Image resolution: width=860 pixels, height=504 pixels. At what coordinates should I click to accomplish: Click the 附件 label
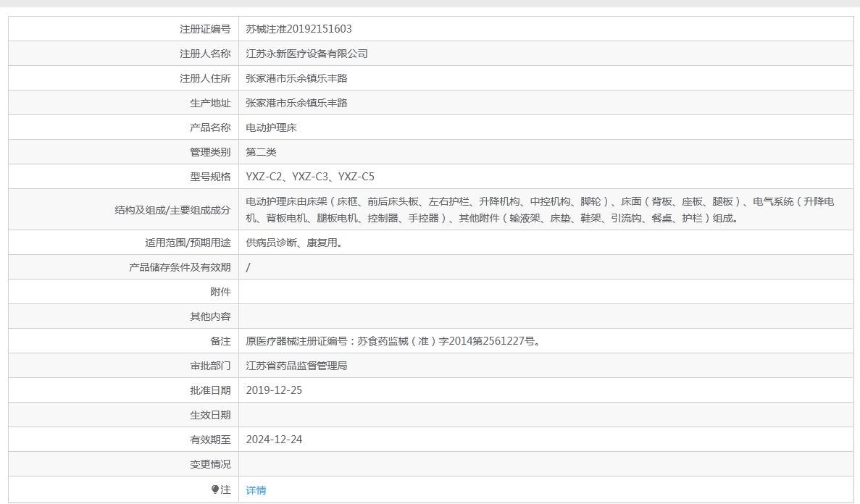(x=220, y=292)
